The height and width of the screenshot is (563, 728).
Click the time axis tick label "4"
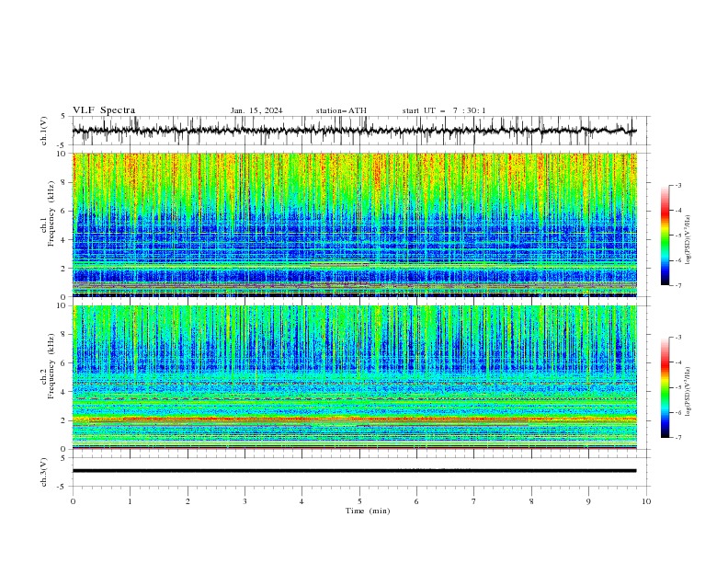coord(301,501)
